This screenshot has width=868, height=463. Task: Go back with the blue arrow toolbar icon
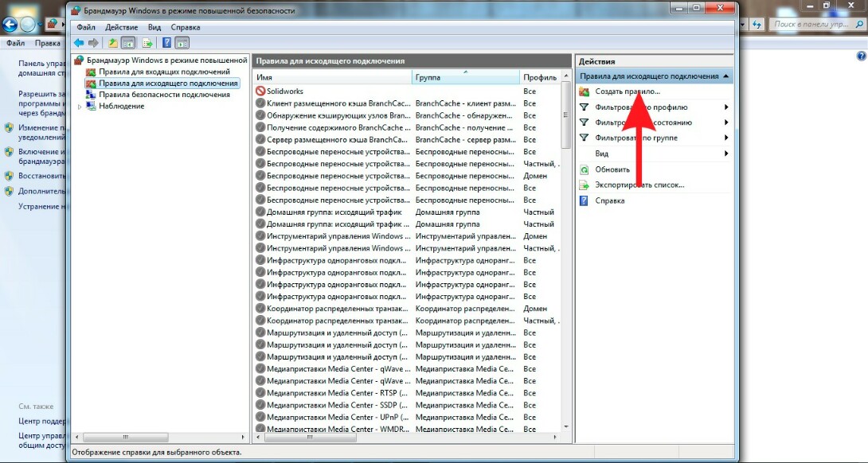pyautogui.click(x=79, y=43)
